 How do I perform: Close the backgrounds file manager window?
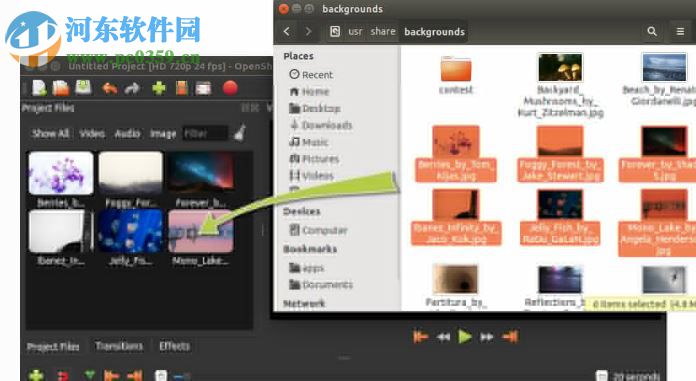284,8
